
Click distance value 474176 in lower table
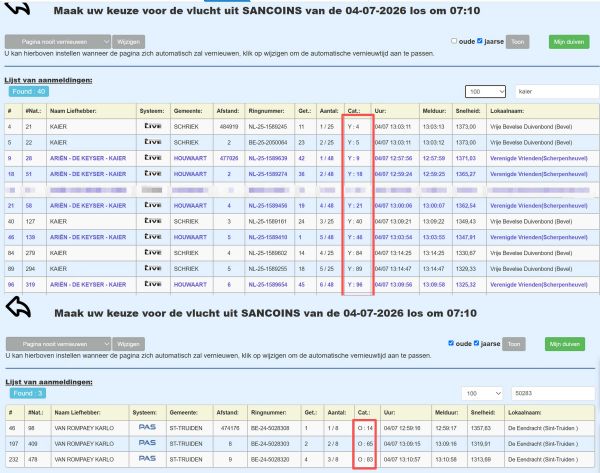pos(230,428)
